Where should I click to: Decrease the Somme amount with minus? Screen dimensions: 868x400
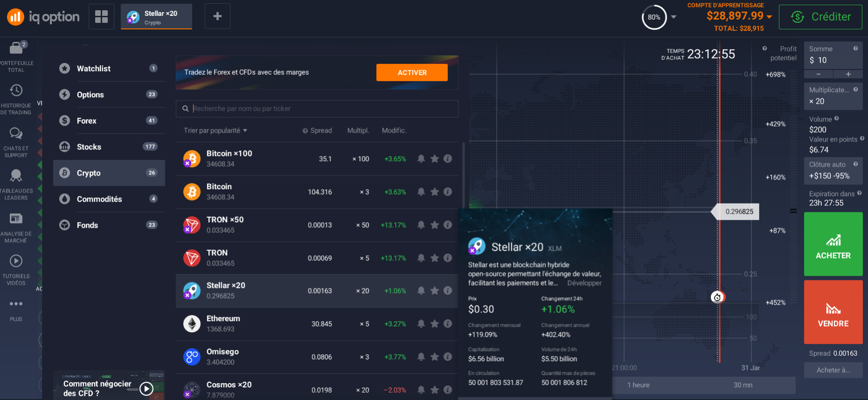[x=819, y=74]
